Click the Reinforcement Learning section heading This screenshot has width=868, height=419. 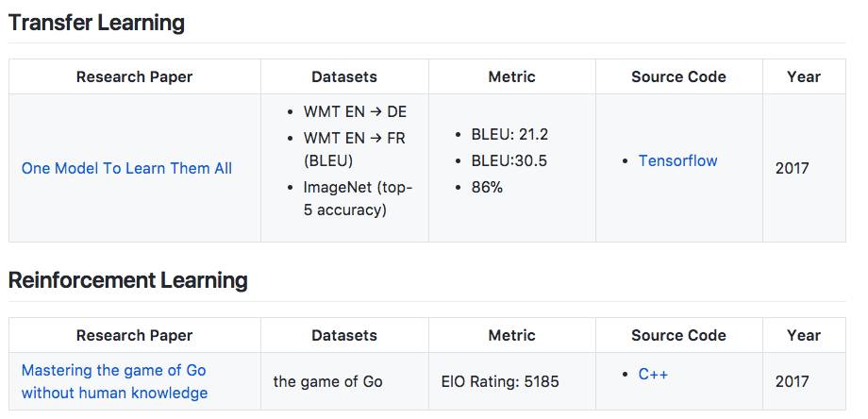pyautogui.click(x=127, y=280)
